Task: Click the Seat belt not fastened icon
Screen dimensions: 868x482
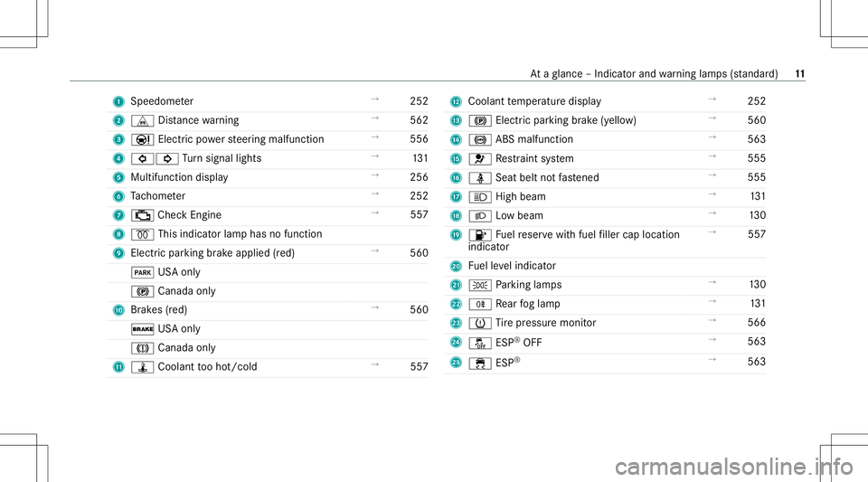Action: tap(480, 178)
